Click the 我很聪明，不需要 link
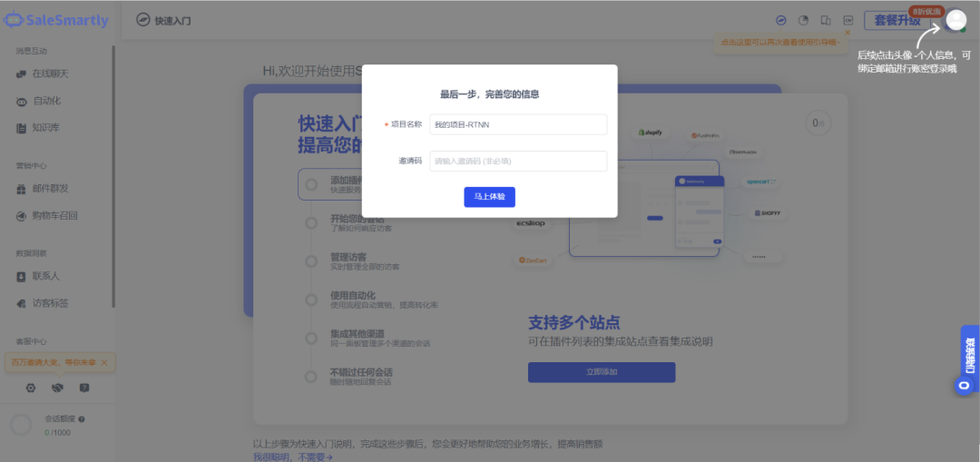 coord(292,457)
